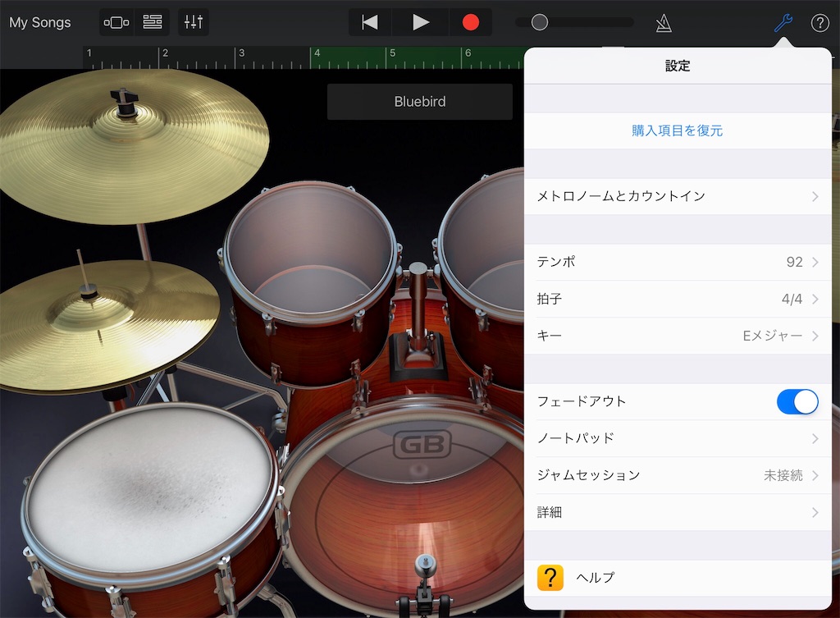Click the 未接続 status text
Viewport: 840px width, 618px height.
coord(783,476)
